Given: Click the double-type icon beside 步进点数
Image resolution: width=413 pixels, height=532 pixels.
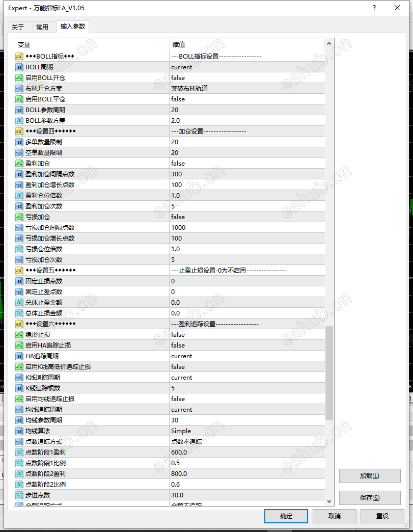Looking at the screenshot, I should coord(19,495).
